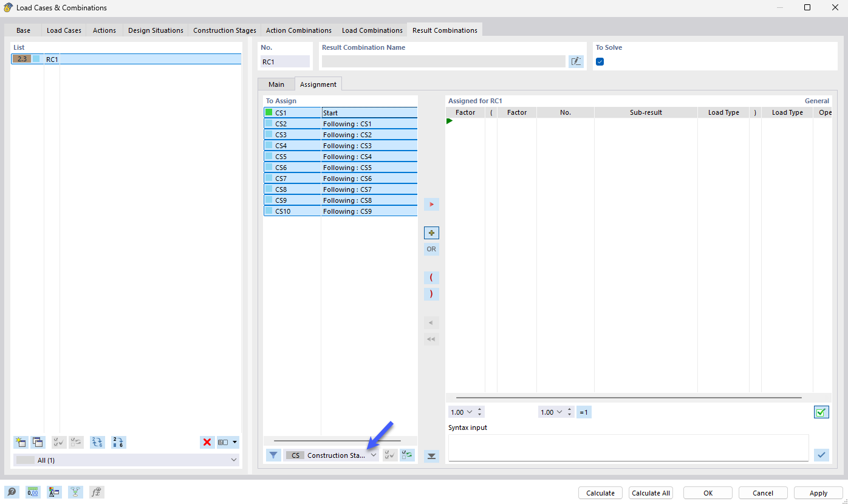Screen dimensions: 848x504
Task: Click the double left arrow remove-all button
Action: [x=431, y=339]
